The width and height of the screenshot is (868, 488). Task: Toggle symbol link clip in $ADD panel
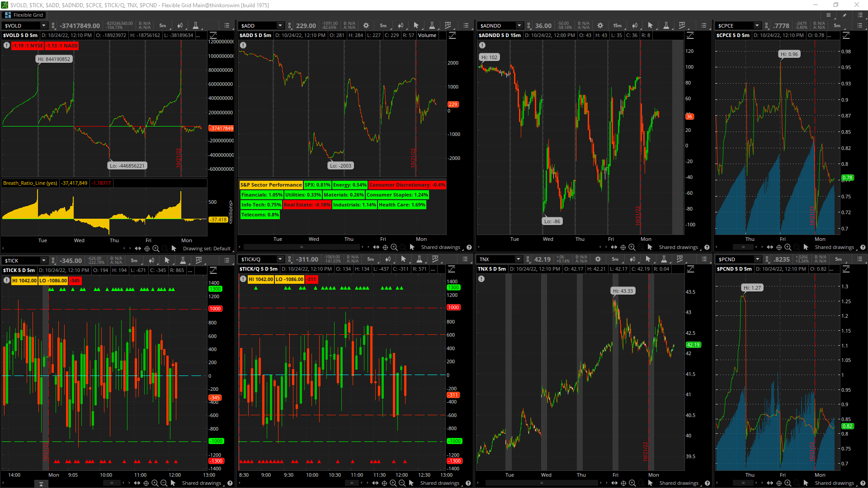pyautogui.click(x=290, y=26)
